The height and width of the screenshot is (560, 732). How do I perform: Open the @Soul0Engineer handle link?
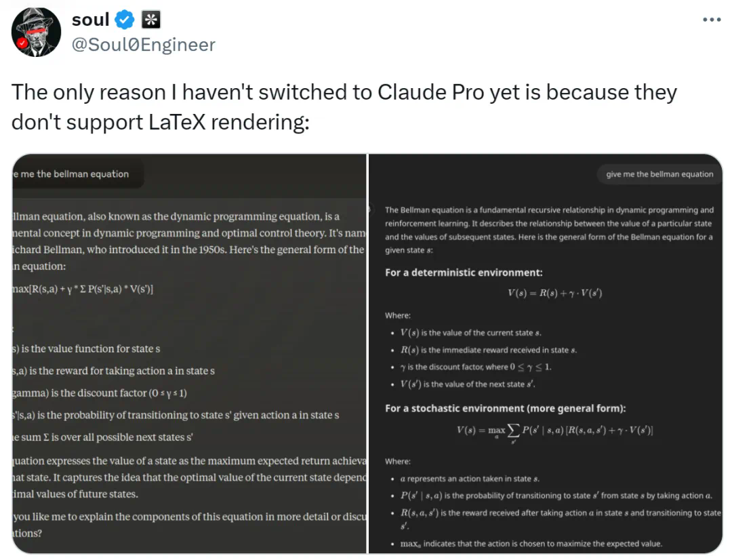point(143,45)
